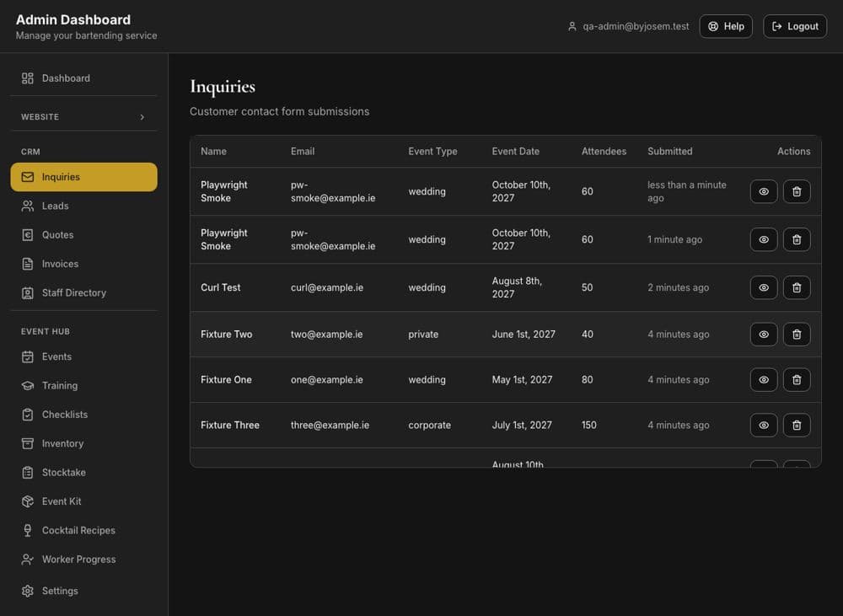The height and width of the screenshot is (616, 843).
Task: Click the Leads people icon
Action: point(28,206)
